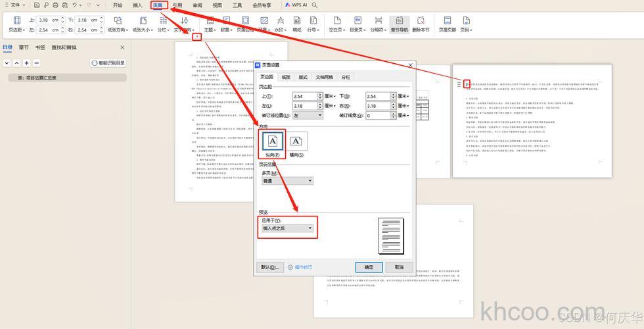
Task: Switch to the 纸张 tab in dialog
Action: (x=287, y=77)
